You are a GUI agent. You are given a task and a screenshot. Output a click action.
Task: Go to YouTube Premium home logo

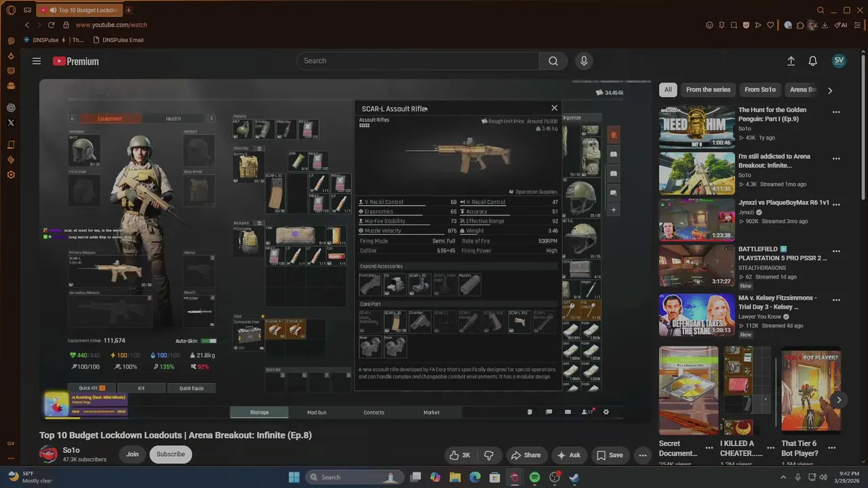(x=76, y=61)
